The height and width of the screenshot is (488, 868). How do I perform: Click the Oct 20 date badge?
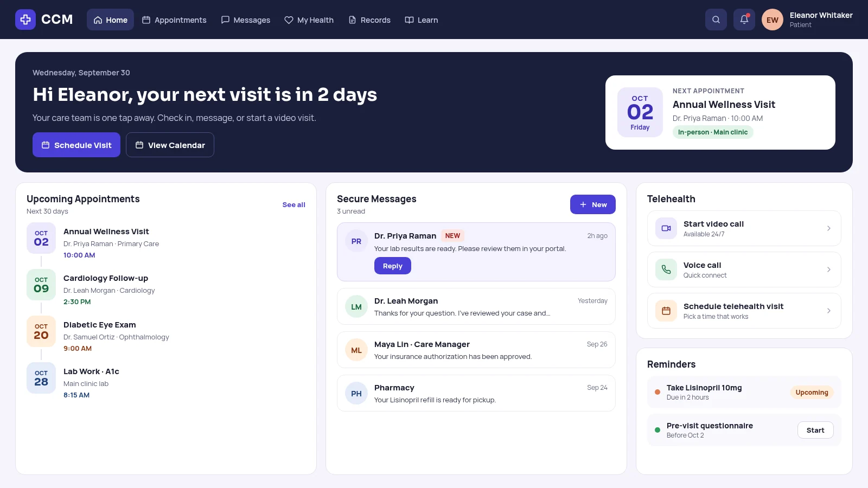click(x=41, y=331)
